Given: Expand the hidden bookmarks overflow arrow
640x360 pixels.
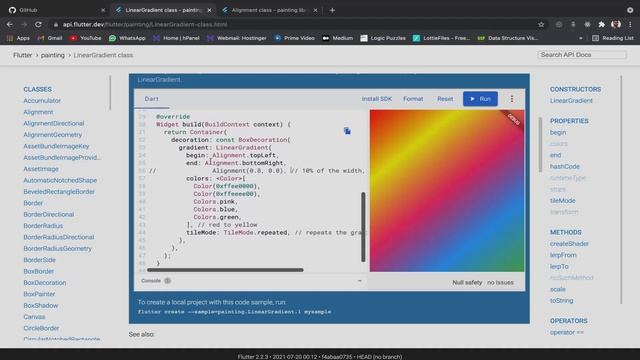Looking at the screenshot, I should point(581,38).
